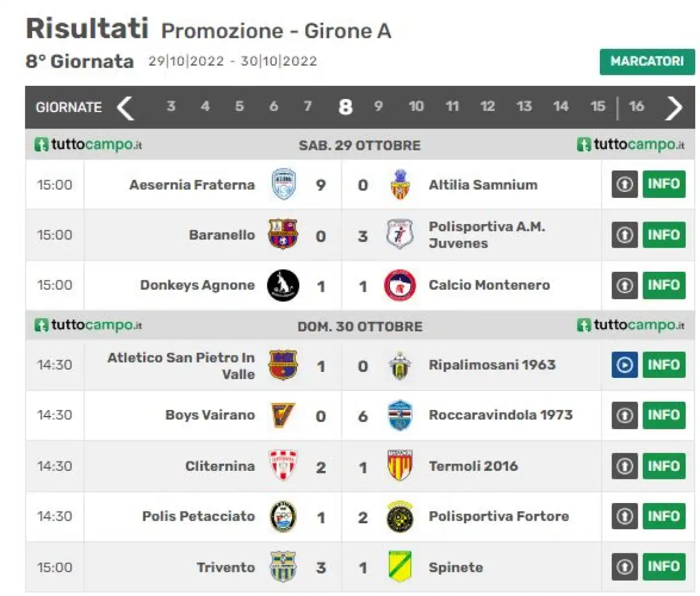Screen dimensions: 700x596
Task: Open the MARCATORI scorers button
Action: 647,62
